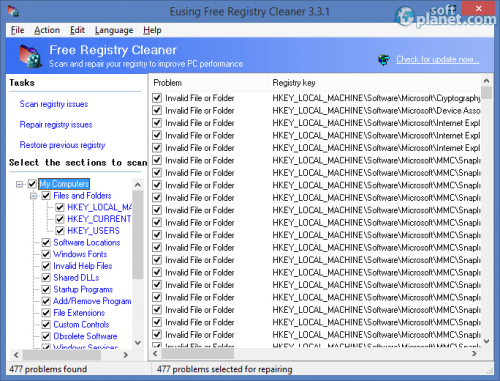Click Repair registry issues link
This screenshot has width=500, height=381.
[56, 125]
